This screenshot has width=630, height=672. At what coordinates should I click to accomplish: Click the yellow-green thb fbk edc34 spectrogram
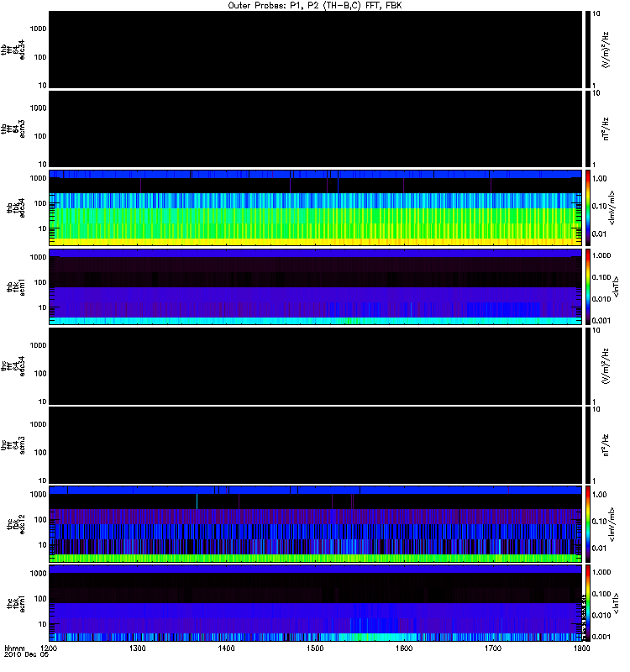(315, 207)
